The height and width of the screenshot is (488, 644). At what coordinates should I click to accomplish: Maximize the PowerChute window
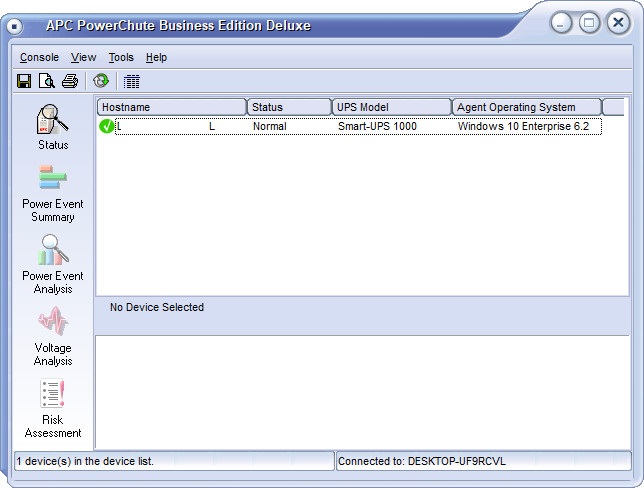point(589,23)
